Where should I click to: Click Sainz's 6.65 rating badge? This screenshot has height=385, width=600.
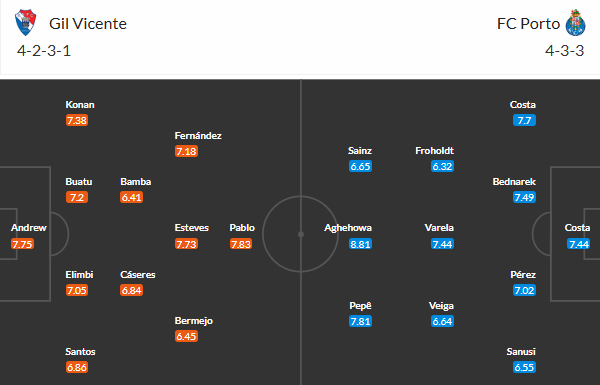tap(360, 166)
